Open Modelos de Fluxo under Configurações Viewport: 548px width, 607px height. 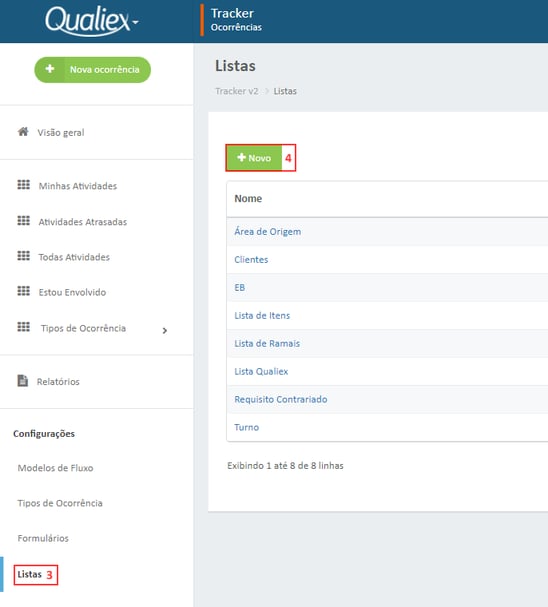pos(55,468)
